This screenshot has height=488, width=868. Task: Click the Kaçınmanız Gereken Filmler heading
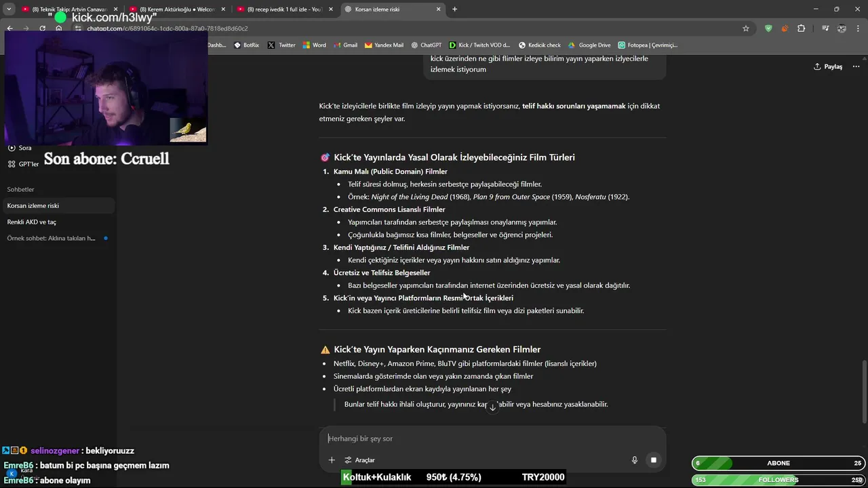437,350
